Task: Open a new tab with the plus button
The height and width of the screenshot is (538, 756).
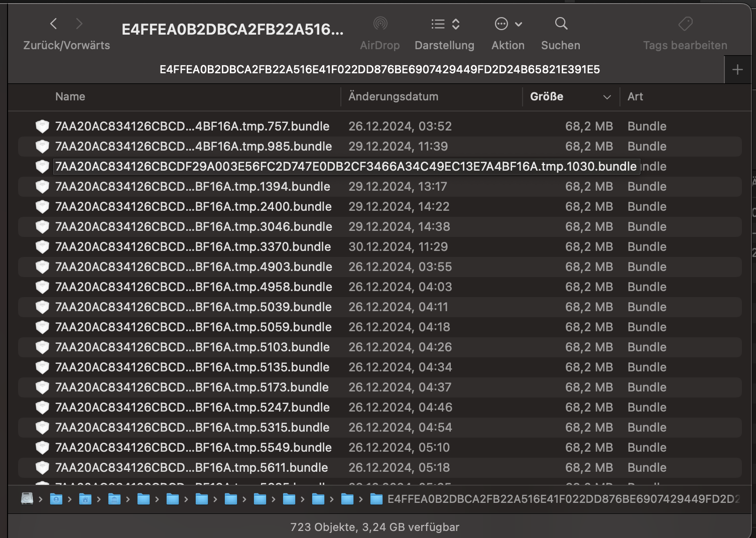Action: (x=737, y=69)
